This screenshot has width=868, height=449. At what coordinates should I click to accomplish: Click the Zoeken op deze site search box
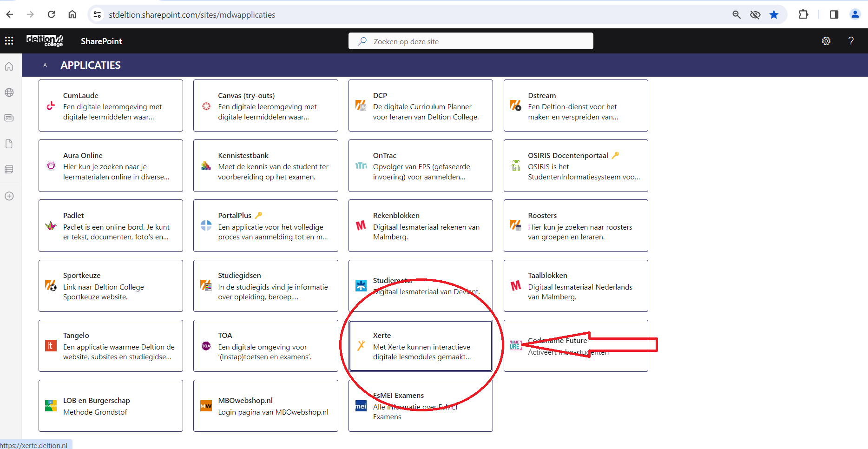(471, 41)
